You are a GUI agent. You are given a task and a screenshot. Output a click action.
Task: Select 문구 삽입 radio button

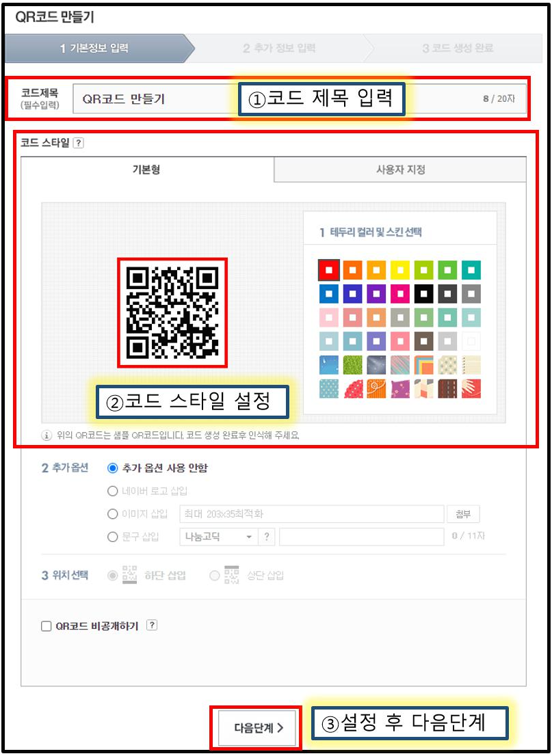pos(112,537)
